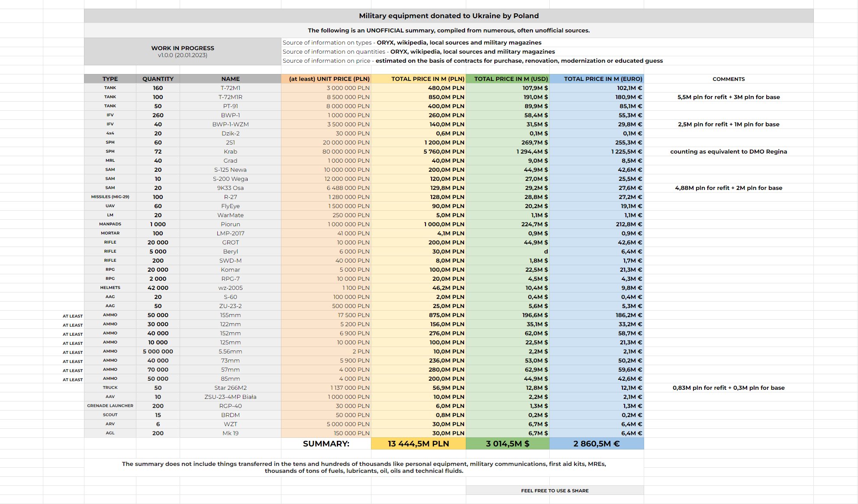This screenshot has height=504, width=858.
Task: Click quantity 260 in the BWP-1 row
Action: tap(158, 115)
